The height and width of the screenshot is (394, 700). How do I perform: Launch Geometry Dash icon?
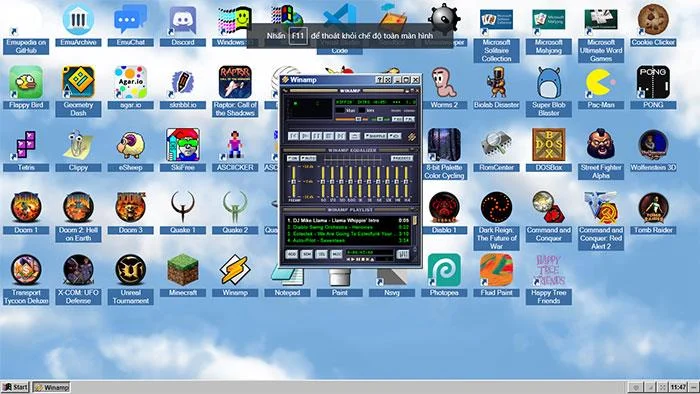(x=78, y=91)
